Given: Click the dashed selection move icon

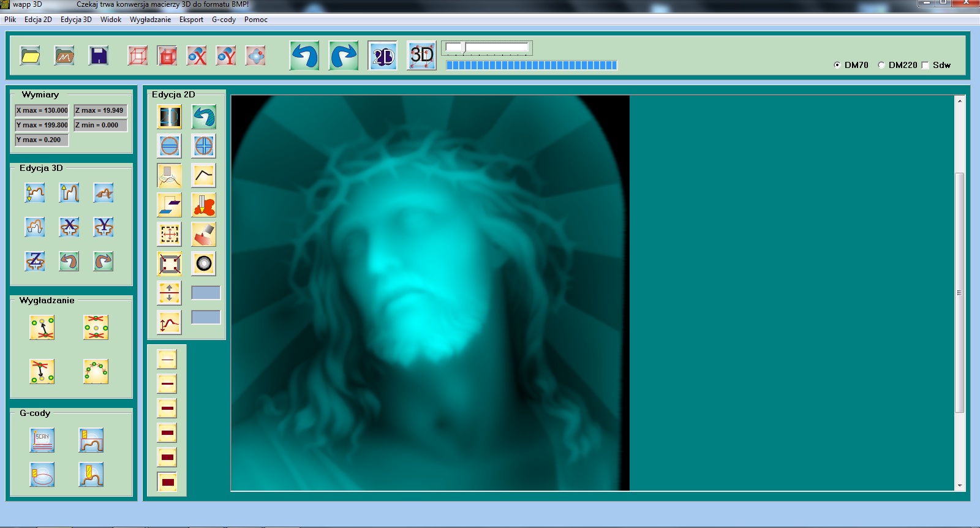Looking at the screenshot, I should point(170,234).
